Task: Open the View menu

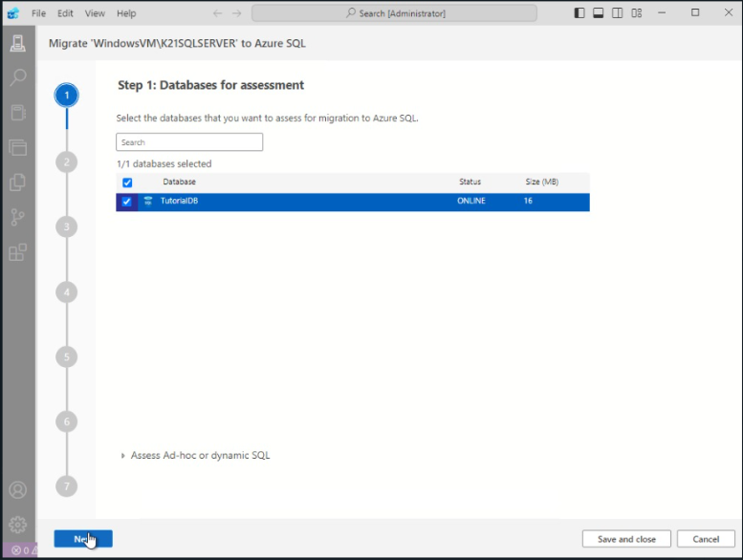Action: coord(95,13)
